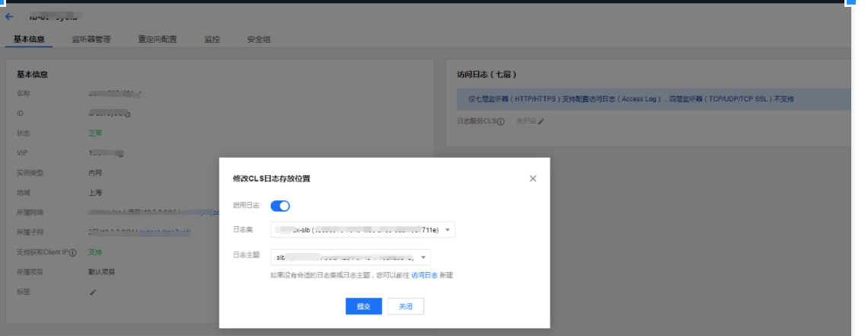Click the 关闭 button
Screen dimensions: 868x336
[406, 306]
